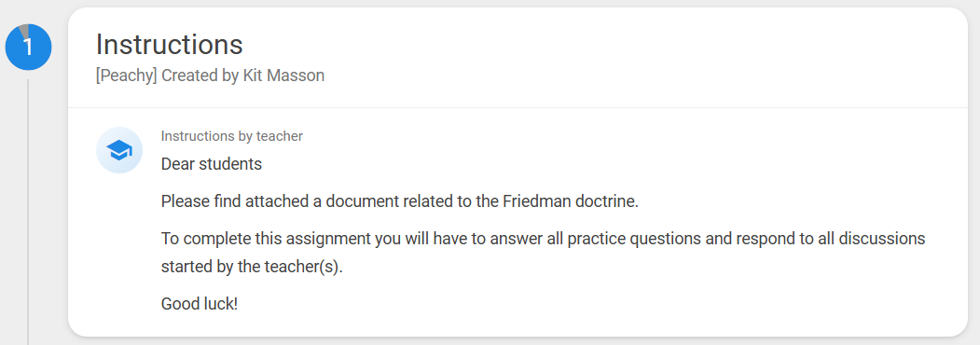Viewport: 980px width, 345px height.
Task: Click the grey progress slice above step 1
Action: (x=24, y=30)
